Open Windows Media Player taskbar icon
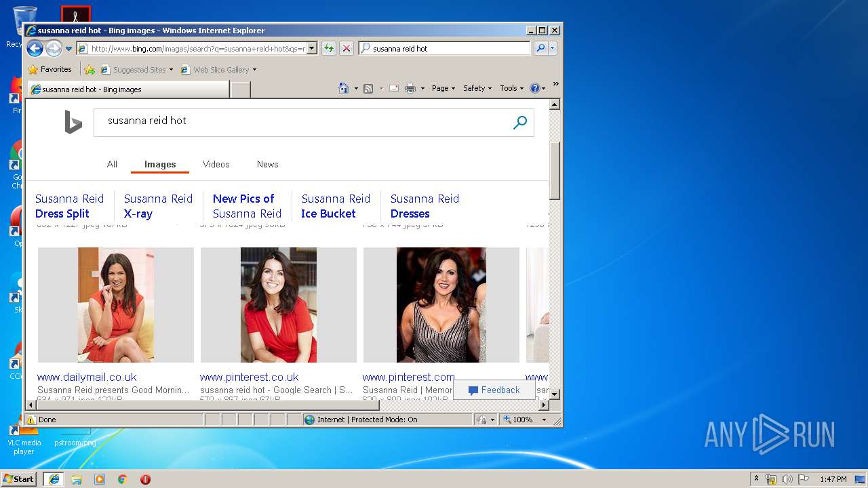868x488 pixels. (x=100, y=479)
